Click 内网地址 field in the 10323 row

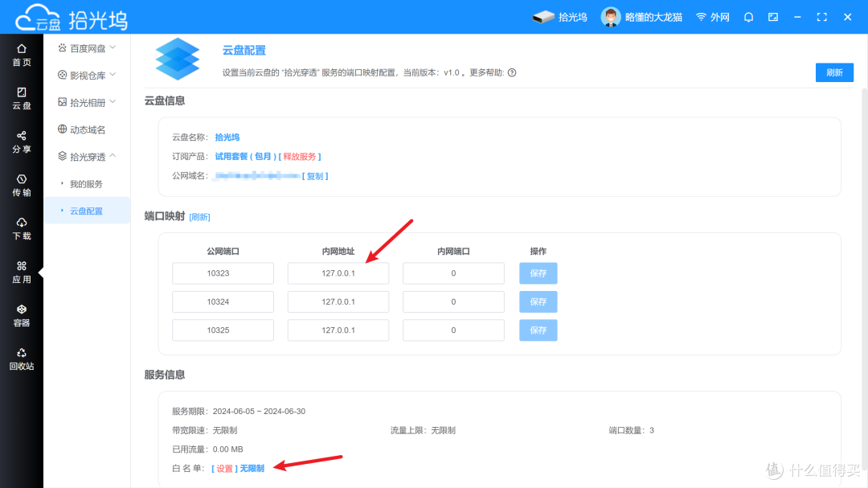338,273
